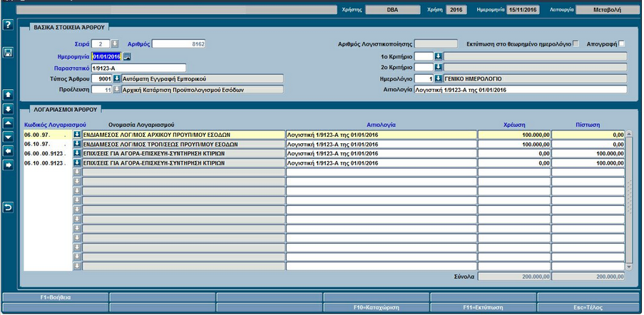Go to first record with up arrow icon
This screenshot has height=315, width=644.
tap(9, 95)
